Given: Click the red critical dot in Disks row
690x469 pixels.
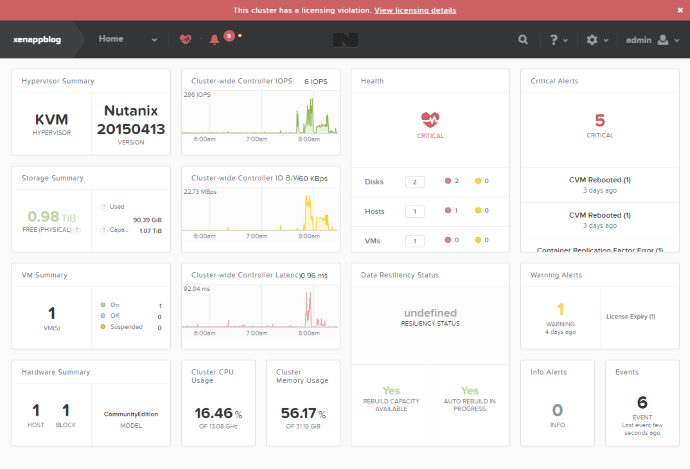Looking at the screenshot, I should (448, 181).
